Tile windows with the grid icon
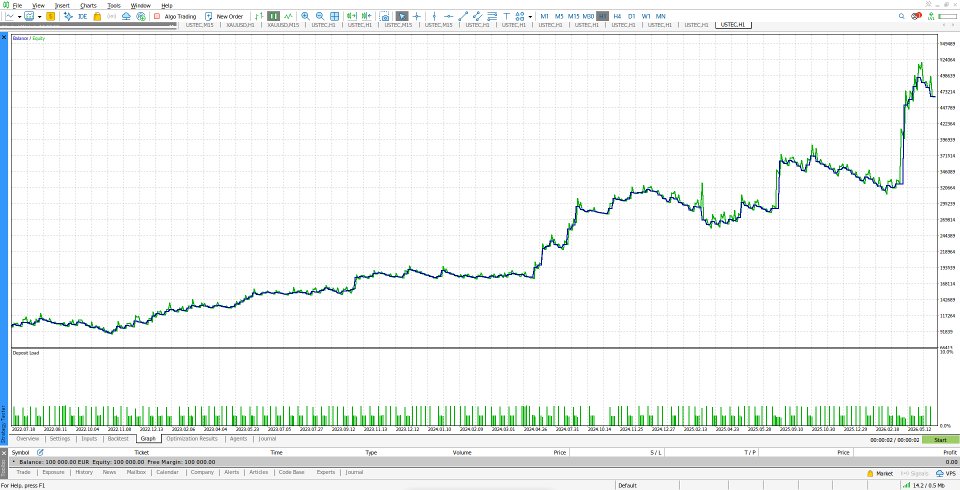 (334, 16)
